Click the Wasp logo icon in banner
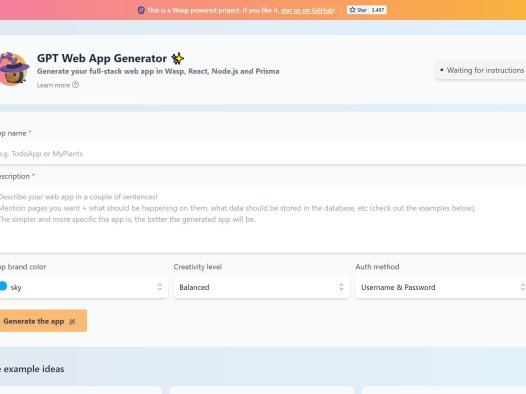The image size is (526, 394). tap(141, 10)
